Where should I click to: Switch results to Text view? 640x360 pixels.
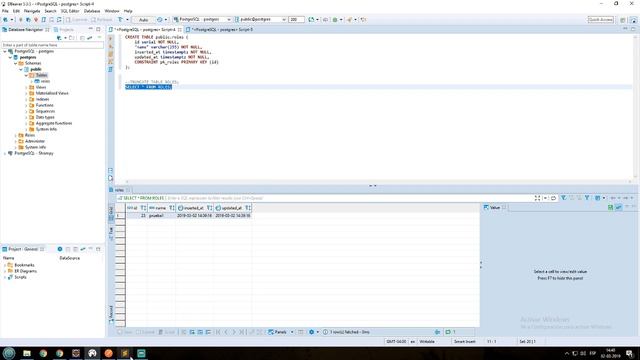[x=111, y=233]
